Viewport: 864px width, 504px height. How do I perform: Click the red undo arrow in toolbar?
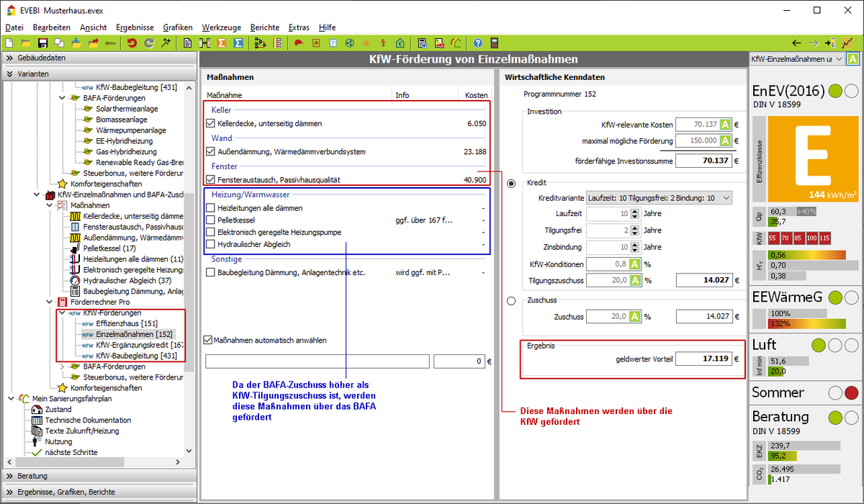point(132,43)
